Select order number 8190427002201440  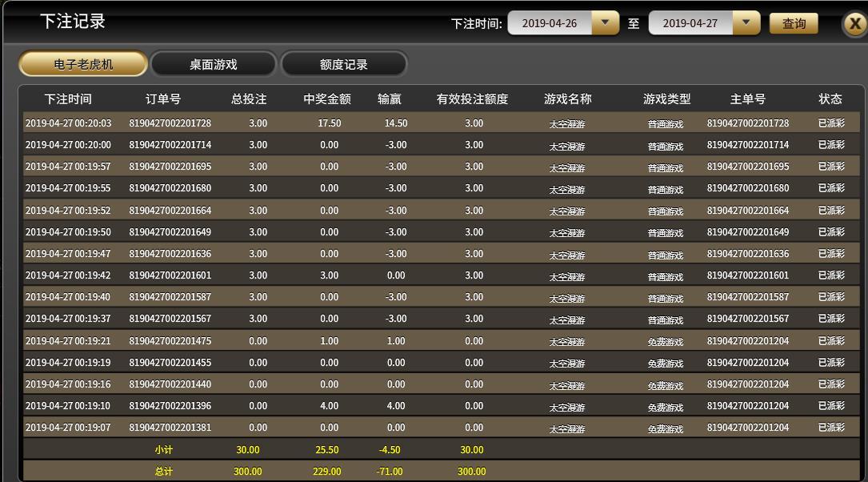[170, 384]
